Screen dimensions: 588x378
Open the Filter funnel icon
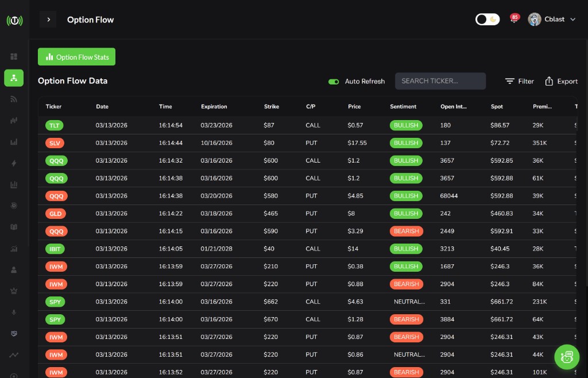(510, 81)
